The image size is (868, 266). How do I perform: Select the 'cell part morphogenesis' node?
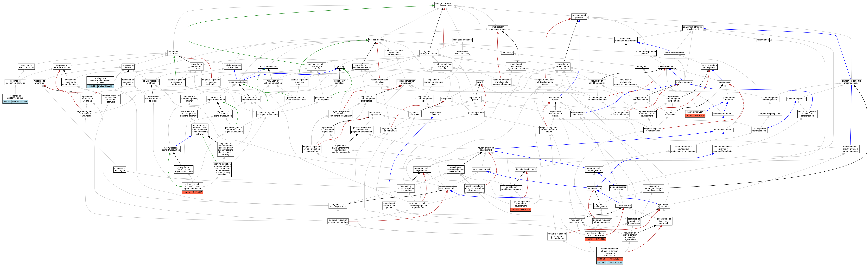click(770, 114)
